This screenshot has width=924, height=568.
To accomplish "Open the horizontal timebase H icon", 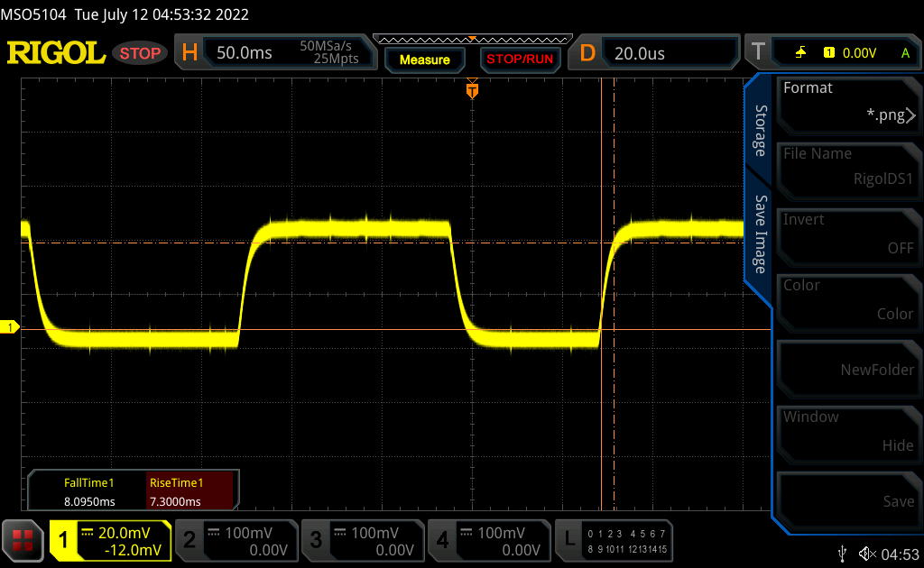I will [x=189, y=53].
